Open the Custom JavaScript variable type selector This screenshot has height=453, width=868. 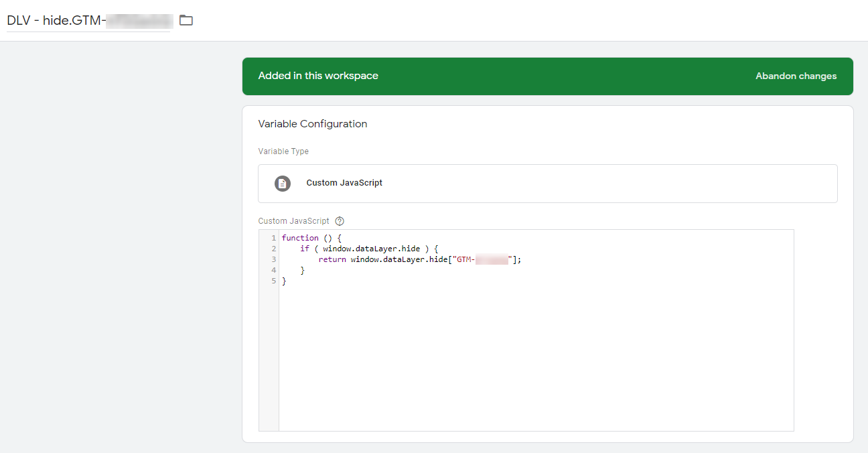click(547, 183)
